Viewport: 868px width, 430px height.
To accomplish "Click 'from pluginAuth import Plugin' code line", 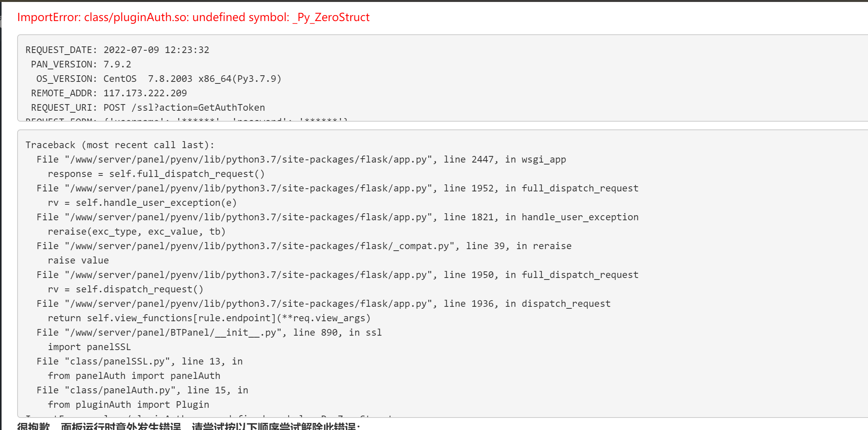I will (128, 405).
